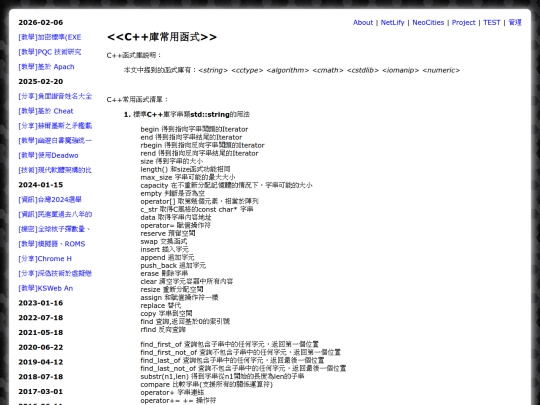The image size is (540, 405).
Task: Open the Project page link
Action: [463, 22]
